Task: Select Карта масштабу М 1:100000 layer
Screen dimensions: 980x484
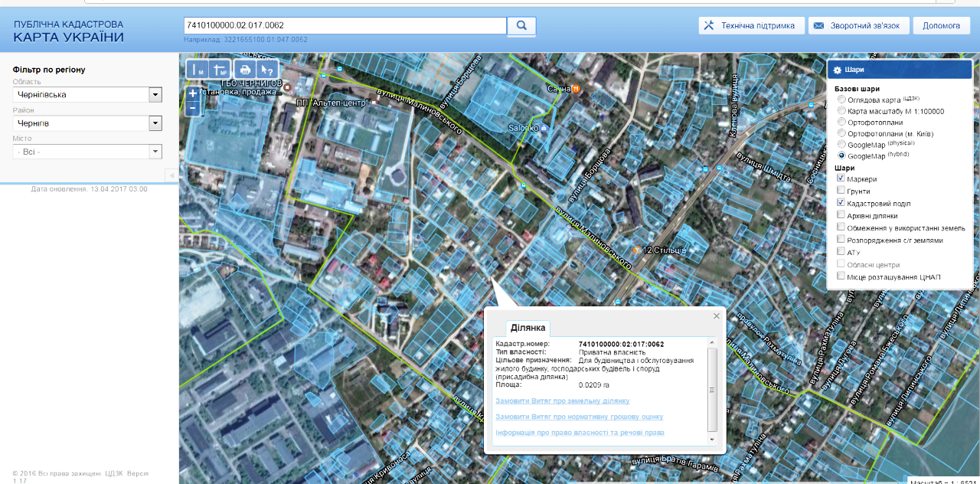Action: [x=842, y=110]
